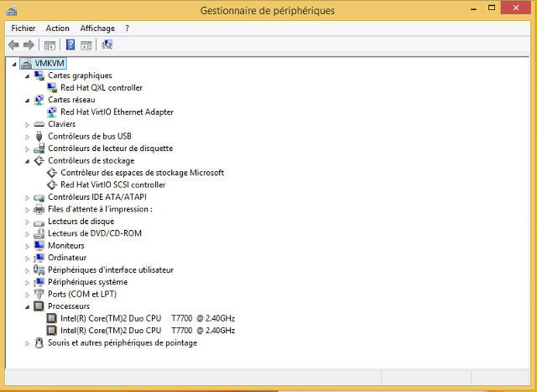This screenshot has width=537, height=392.
Task: Click the Contrôleurs de stockage icon
Action: point(39,160)
